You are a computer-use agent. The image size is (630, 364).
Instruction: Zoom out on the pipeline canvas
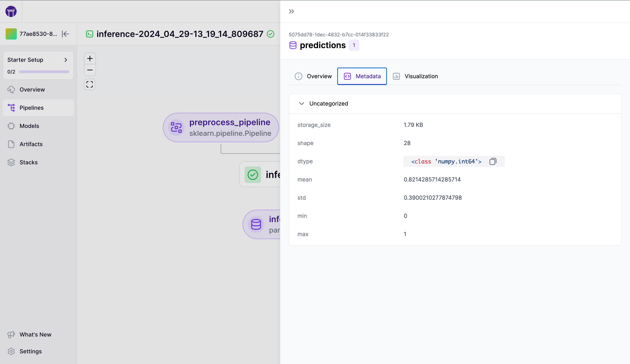click(x=90, y=70)
